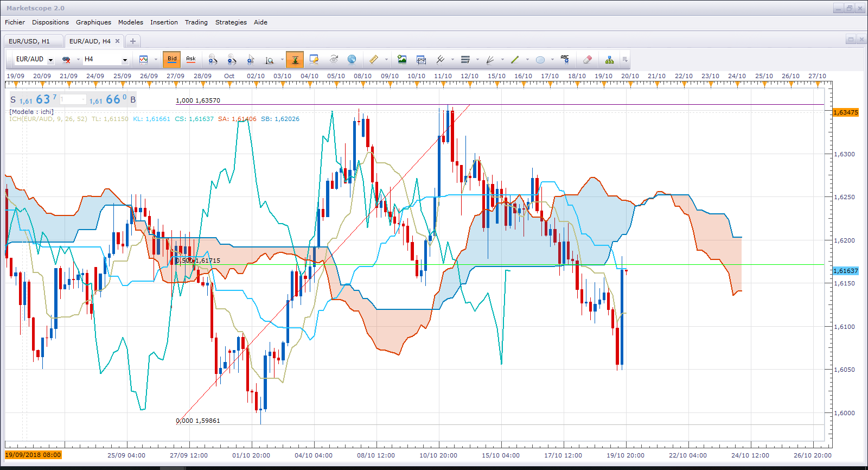This screenshot has width=868, height=470.
Task: Open the globe icon tool
Action: pyautogui.click(x=352, y=59)
